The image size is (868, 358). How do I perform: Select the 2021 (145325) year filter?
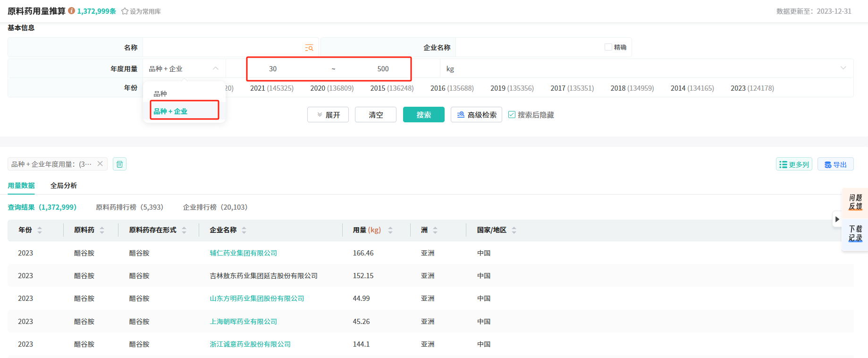click(x=271, y=88)
